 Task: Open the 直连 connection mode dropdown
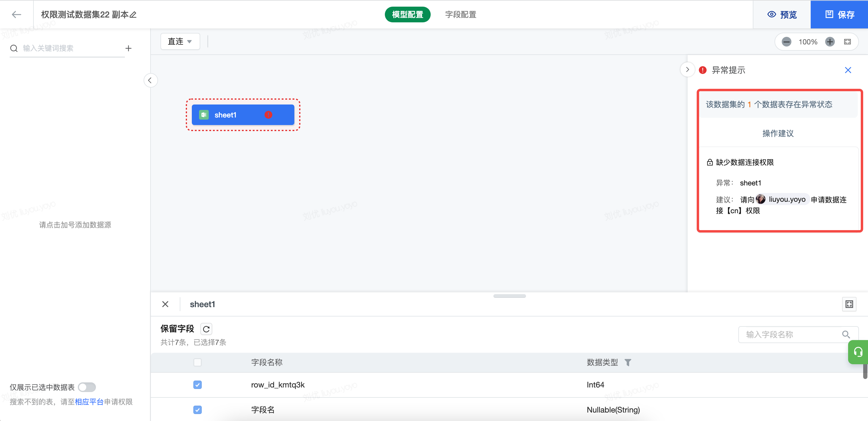pos(180,41)
